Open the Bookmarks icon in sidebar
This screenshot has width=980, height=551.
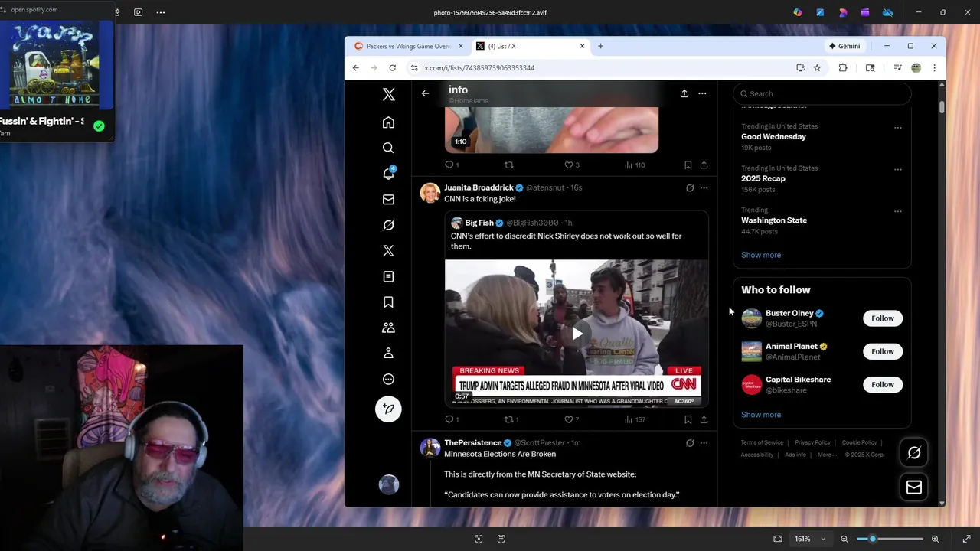(388, 302)
